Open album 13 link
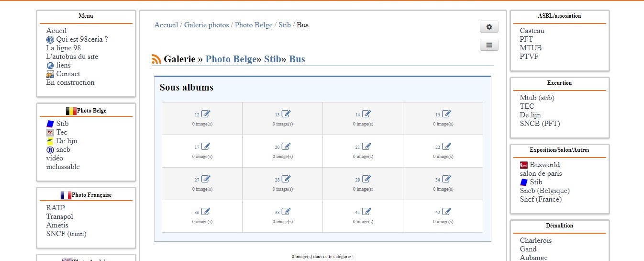The height and width of the screenshot is (261, 644). click(x=277, y=115)
